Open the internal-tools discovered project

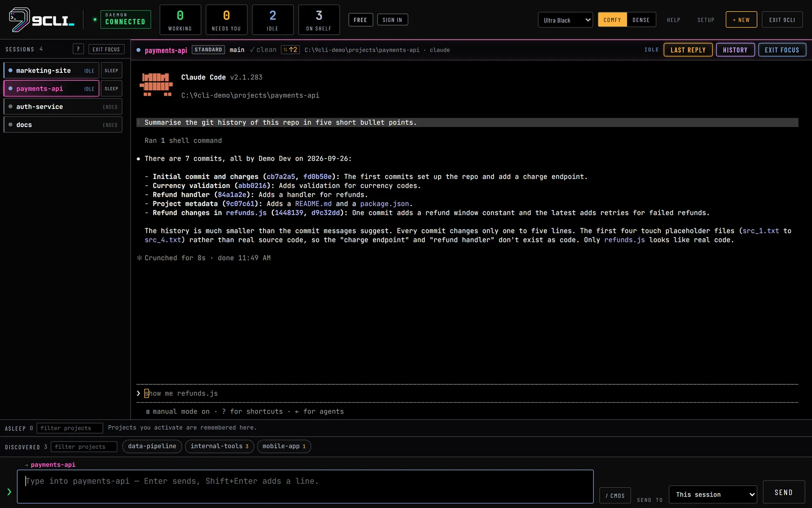click(x=219, y=446)
